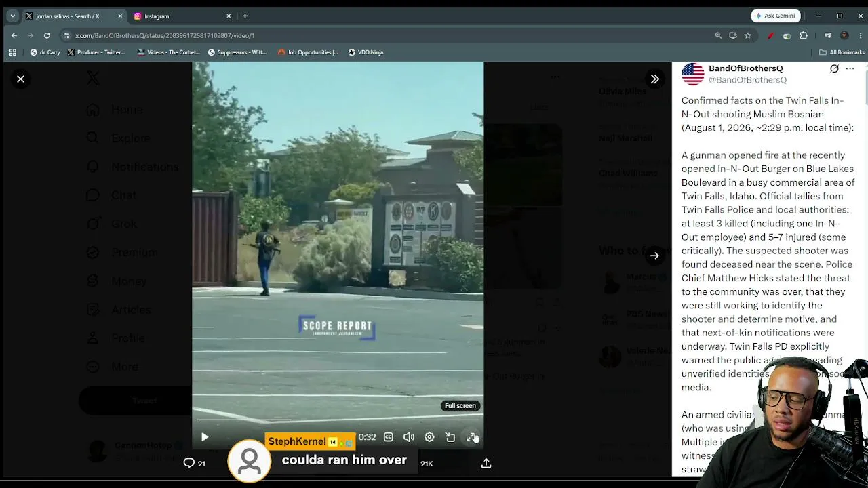Open the Chrome three-dot menu
This screenshot has height=488, width=868.
coord(859,35)
